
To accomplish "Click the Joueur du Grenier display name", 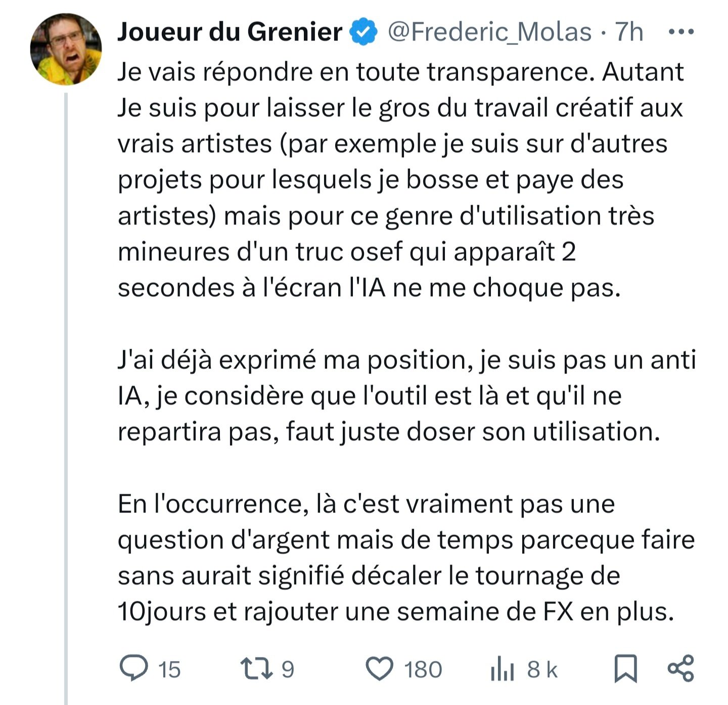I will point(230,32).
